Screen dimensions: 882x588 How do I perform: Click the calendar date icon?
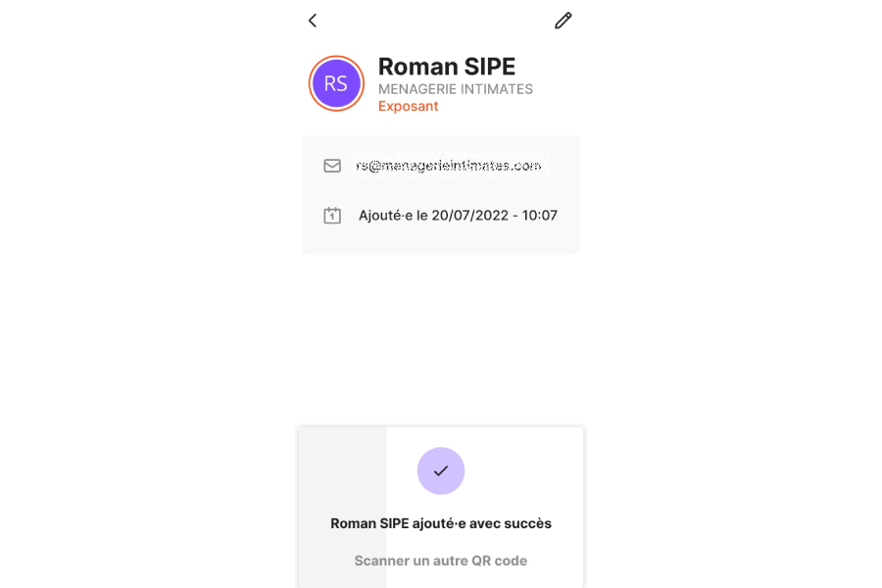click(x=332, y=215)
